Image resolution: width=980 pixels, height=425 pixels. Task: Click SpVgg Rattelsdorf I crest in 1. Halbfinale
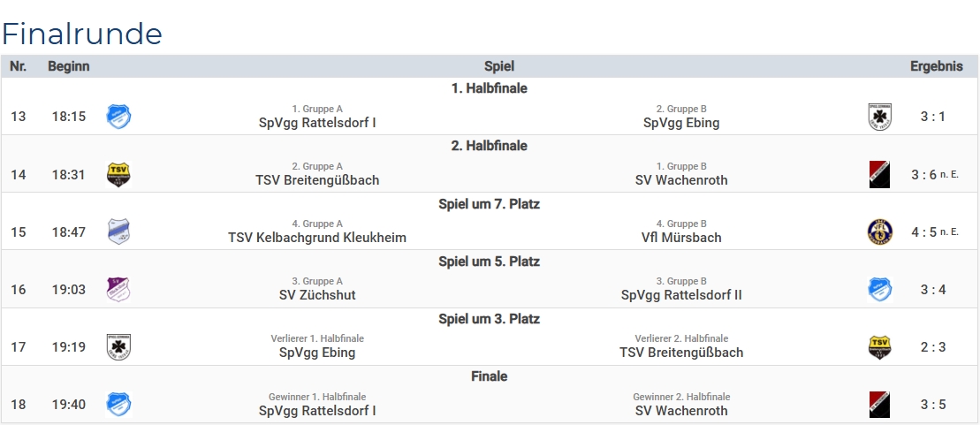[x=118, y=117]
